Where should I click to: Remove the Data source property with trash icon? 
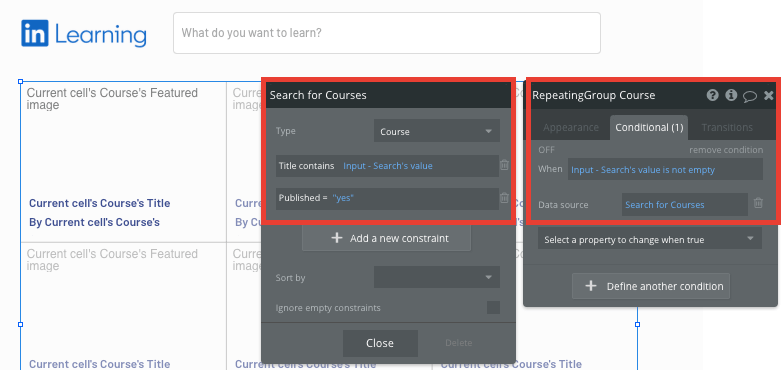pos(758,203)
